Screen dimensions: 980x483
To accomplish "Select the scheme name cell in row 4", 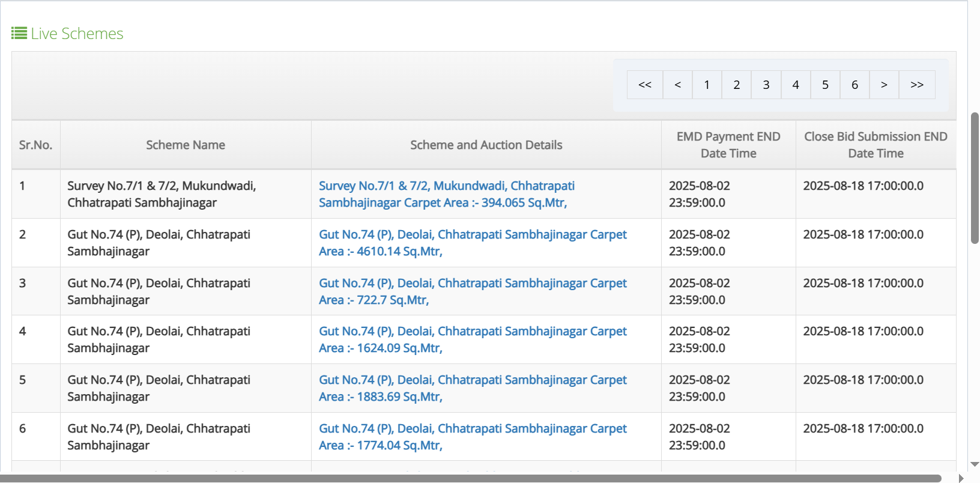I will [186, 339].
